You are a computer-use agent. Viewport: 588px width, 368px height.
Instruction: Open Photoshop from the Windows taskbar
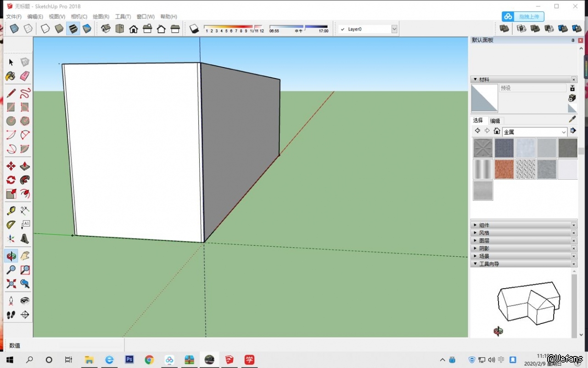(129, 360)
